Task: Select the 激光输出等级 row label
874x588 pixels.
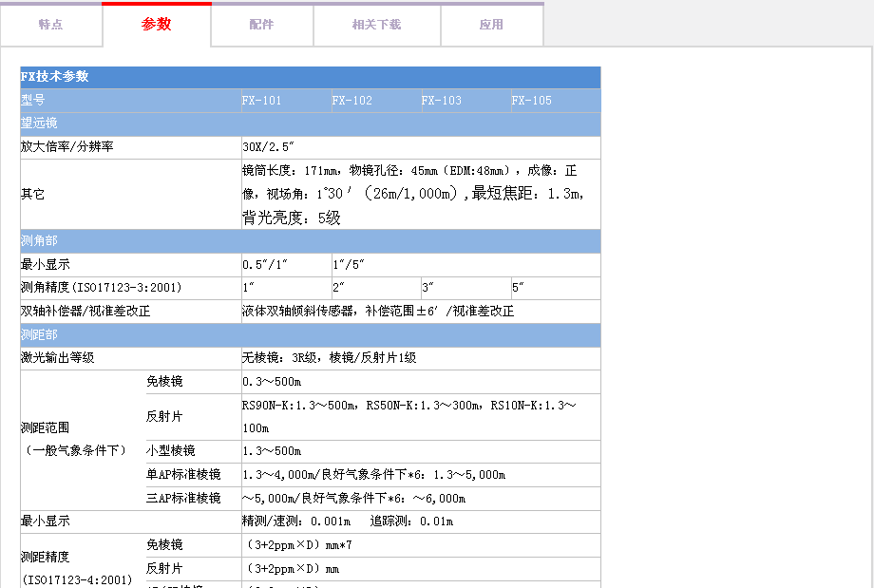Action: coord(58,358)
